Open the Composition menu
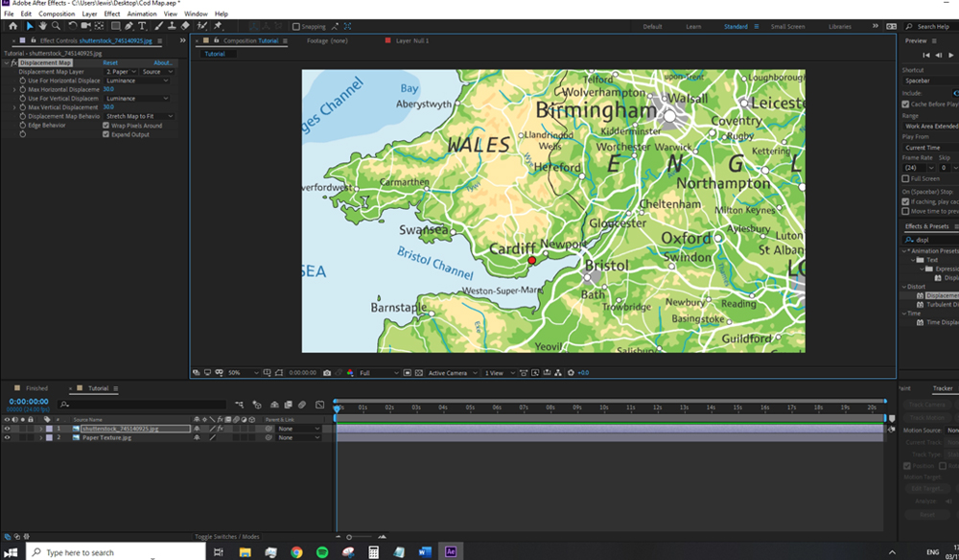 click(57, 13)
